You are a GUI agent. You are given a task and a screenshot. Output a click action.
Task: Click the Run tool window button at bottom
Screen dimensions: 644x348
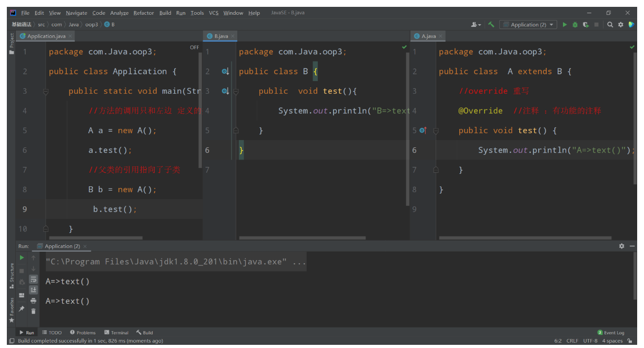click(27, 333)
